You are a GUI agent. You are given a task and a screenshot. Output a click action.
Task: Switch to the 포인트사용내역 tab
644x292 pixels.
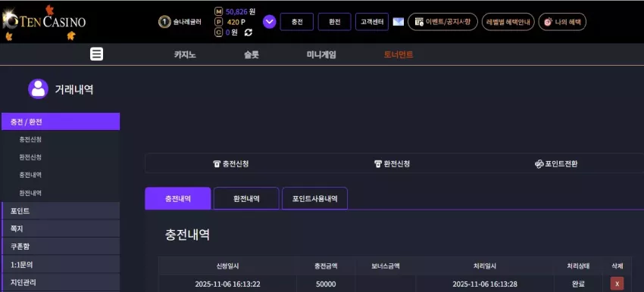[x=314, y=198]
